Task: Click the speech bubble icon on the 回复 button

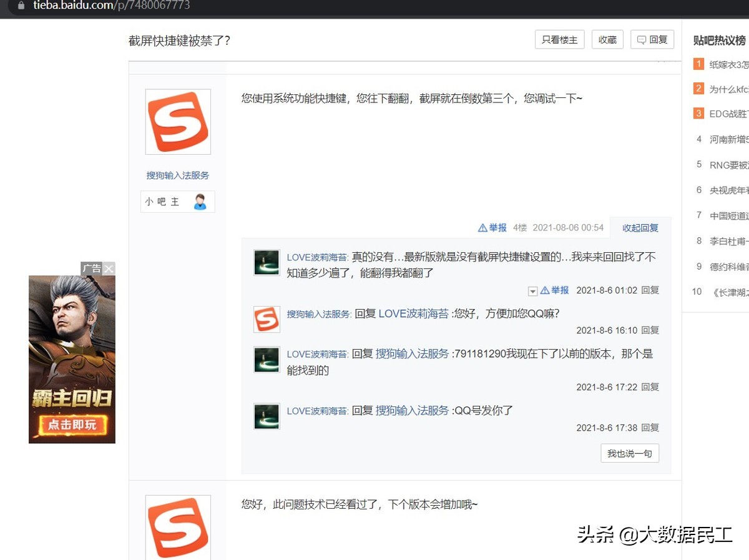Action: point(642,39)
